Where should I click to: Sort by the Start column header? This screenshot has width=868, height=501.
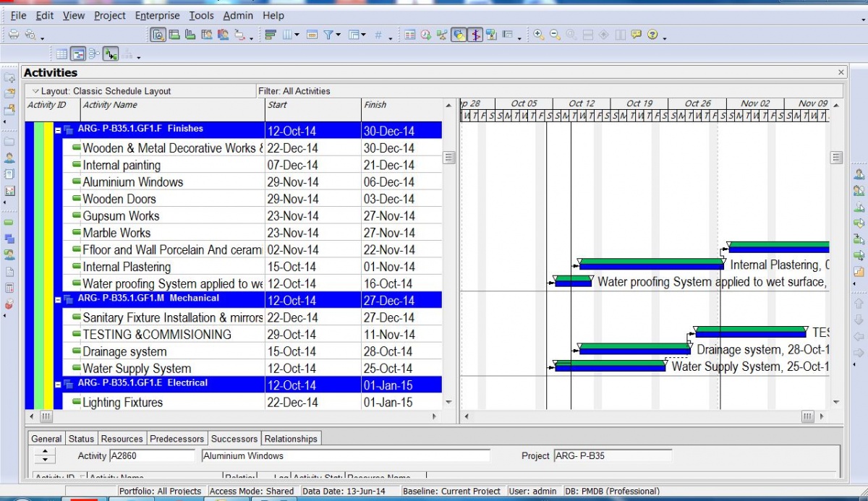point(312,110)
